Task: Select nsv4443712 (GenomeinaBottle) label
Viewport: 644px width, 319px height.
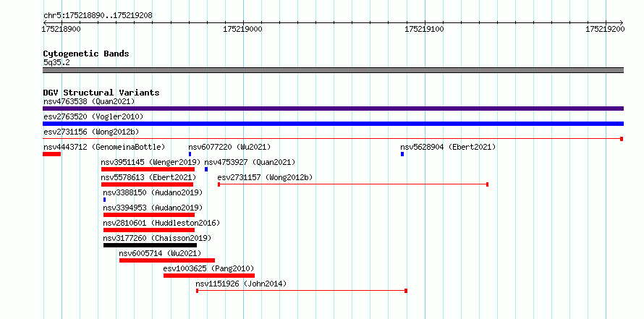Action: tap(104, 147)
